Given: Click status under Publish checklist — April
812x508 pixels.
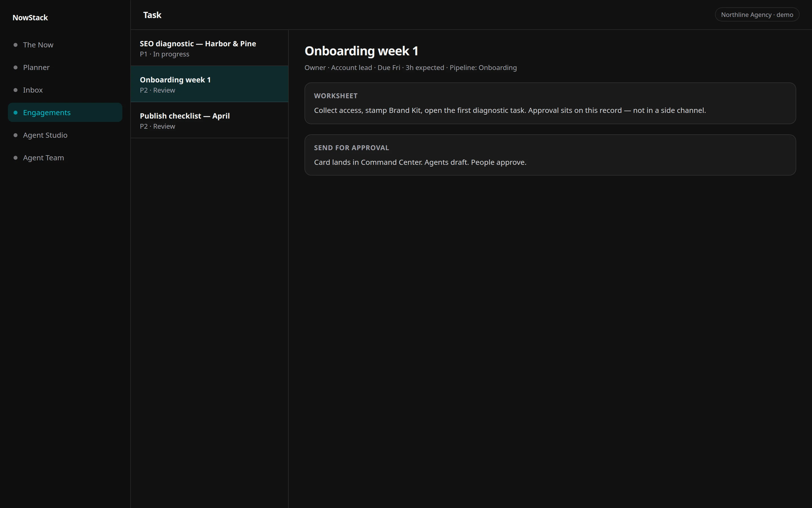Looking at the screenshot, I should pyautogui.click(x=157, y=126).
